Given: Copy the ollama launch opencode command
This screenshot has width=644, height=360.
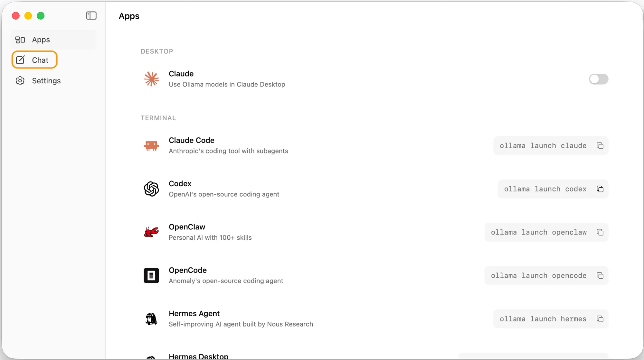Looking at the screenshot, I should tap(600, 276).
